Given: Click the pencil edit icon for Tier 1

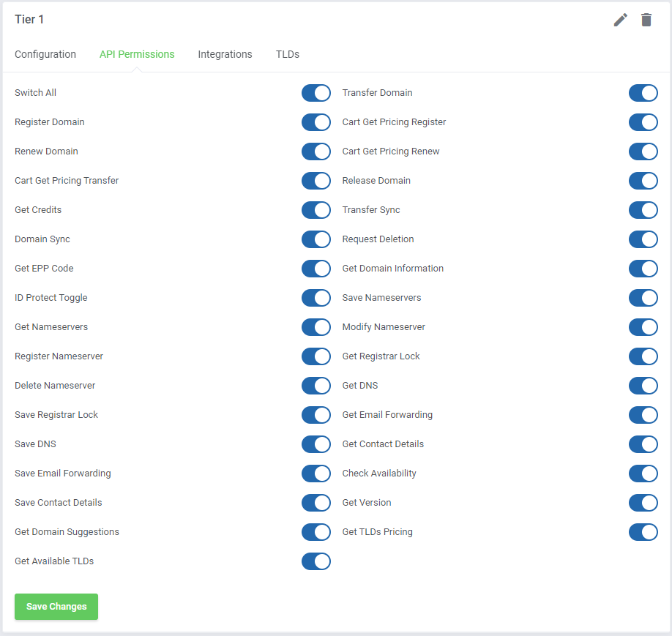Looking at the screenshot, I should click(x=620, y=20).
